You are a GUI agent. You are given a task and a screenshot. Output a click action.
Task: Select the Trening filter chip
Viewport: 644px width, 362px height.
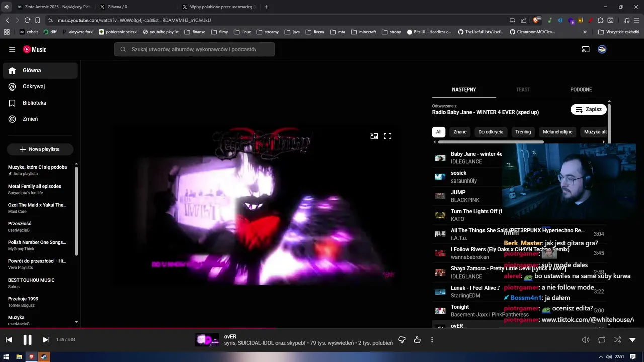pos(523,132)
